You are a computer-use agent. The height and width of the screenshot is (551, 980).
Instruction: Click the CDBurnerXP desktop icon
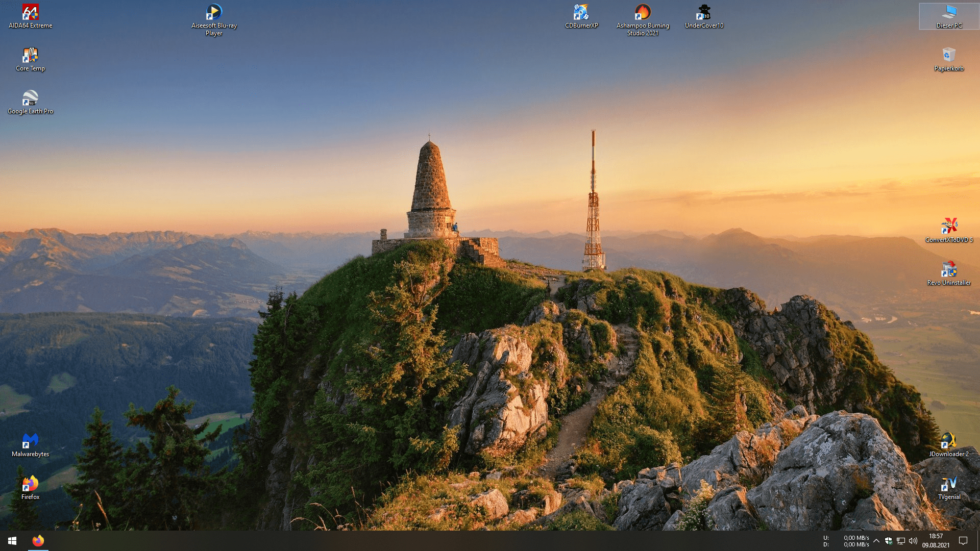(x=581, y=13)
